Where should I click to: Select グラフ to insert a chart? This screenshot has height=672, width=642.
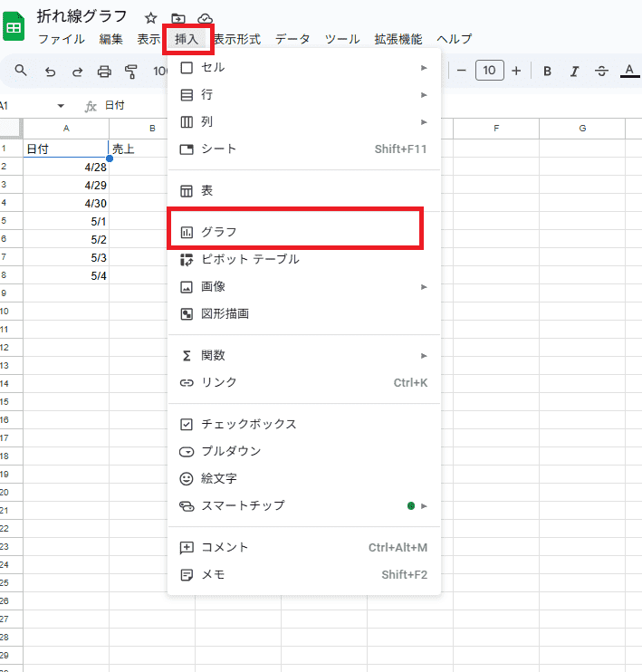pos(304,232)
